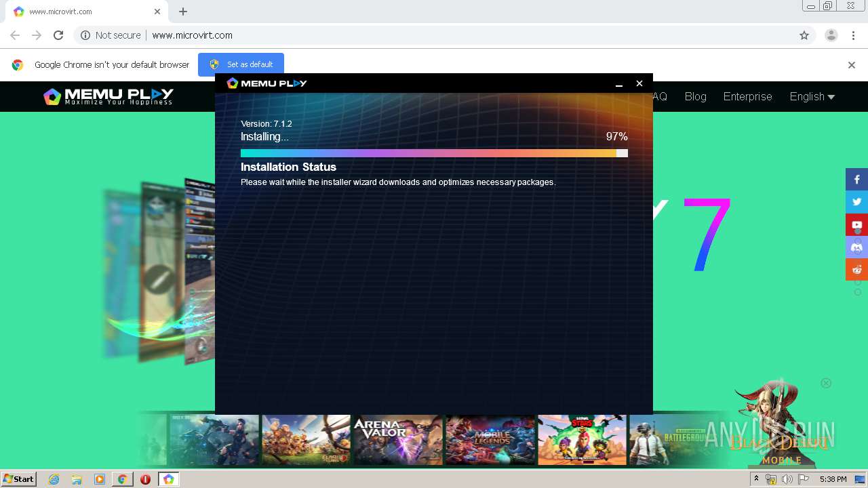
Task: Open Chrome profile avatar
Action: point(831,35)
